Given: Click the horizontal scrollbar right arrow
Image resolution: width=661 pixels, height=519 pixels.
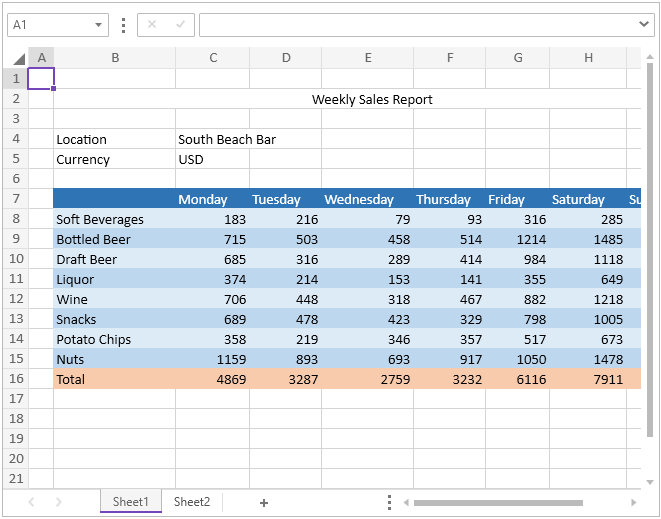Looking at the screenshot, I should coord(634,502).
